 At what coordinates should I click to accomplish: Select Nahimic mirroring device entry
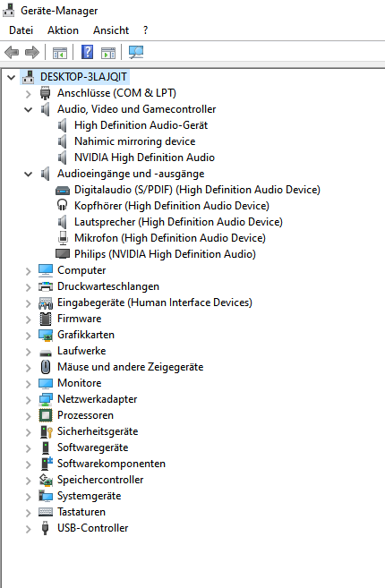[x=134, y=141]
